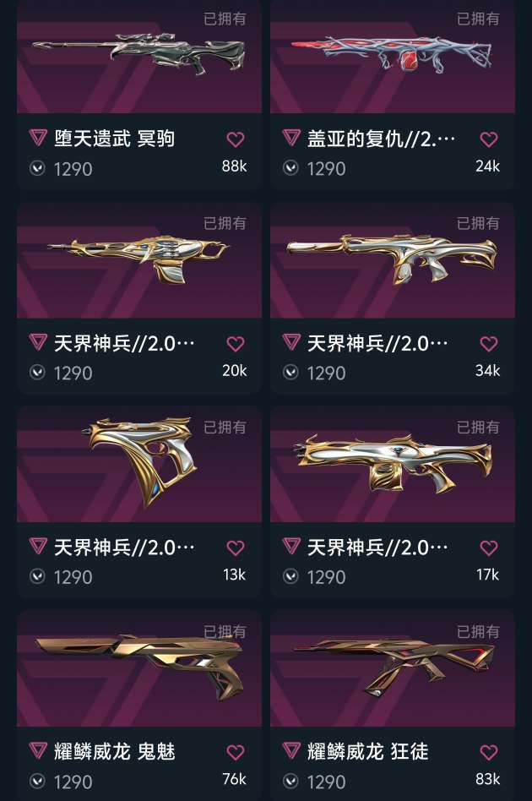Open the black-silver sniper rifle image
Viewport: 532px width, 801px height.
coord(139,54)
